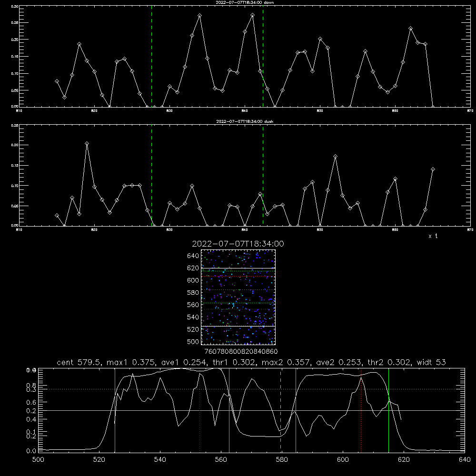Click the 520 label on the bottom plot x-axis
Image resolution: width=476 pixels, height=476 pixels.
99,460
